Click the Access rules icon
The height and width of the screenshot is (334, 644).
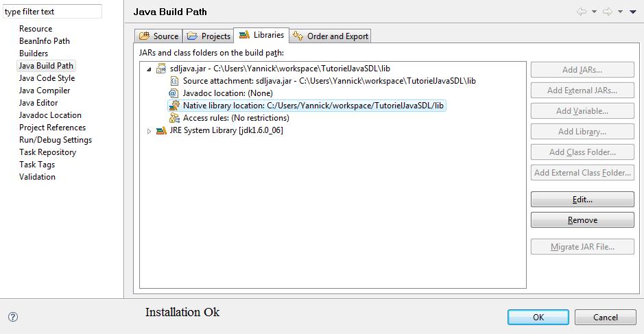click(x=174, y=118)
